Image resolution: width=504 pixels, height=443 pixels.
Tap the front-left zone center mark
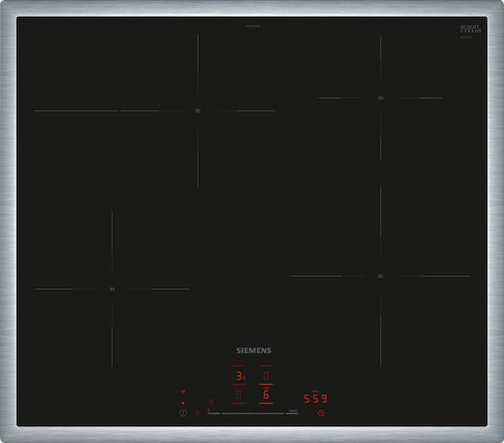[112, 289]
